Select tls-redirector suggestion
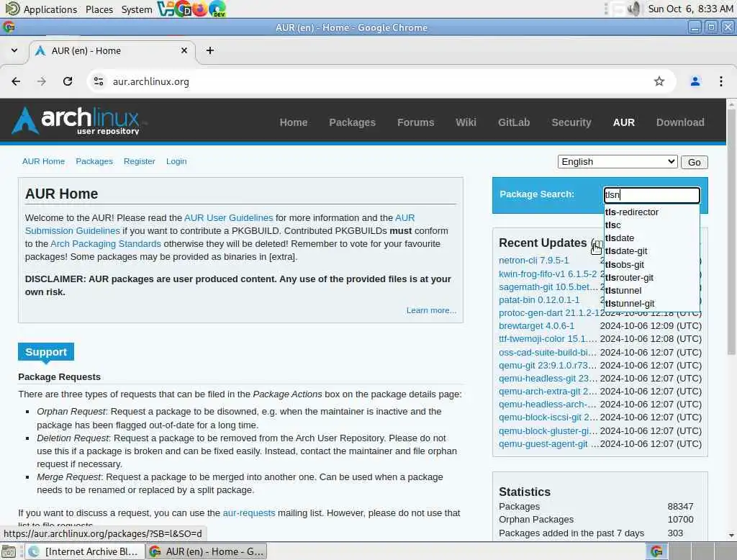 click(x=651, y=212)
